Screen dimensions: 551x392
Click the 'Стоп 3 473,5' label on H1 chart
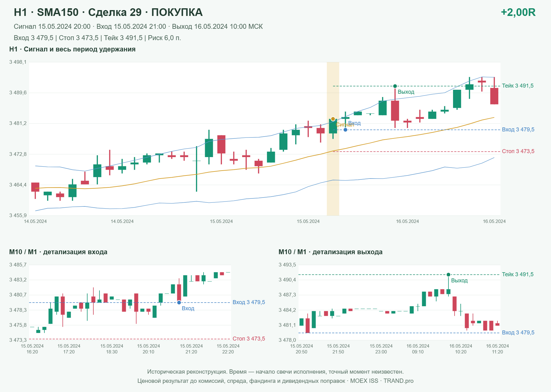pos(518,151)
